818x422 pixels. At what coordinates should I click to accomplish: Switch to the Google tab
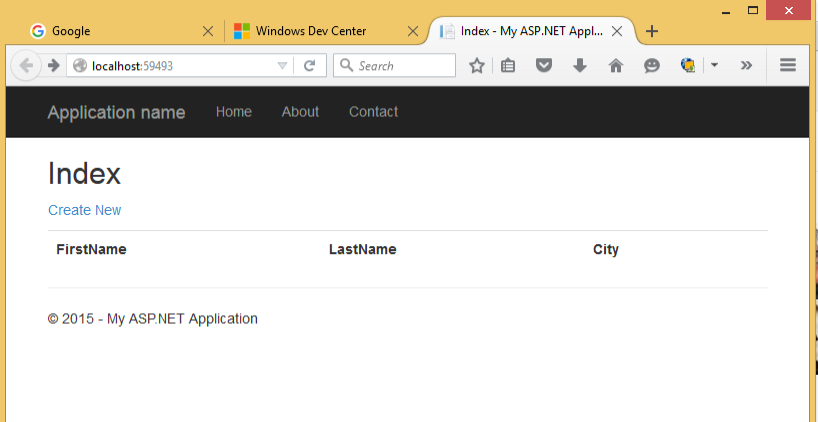[x=110, y=31]
